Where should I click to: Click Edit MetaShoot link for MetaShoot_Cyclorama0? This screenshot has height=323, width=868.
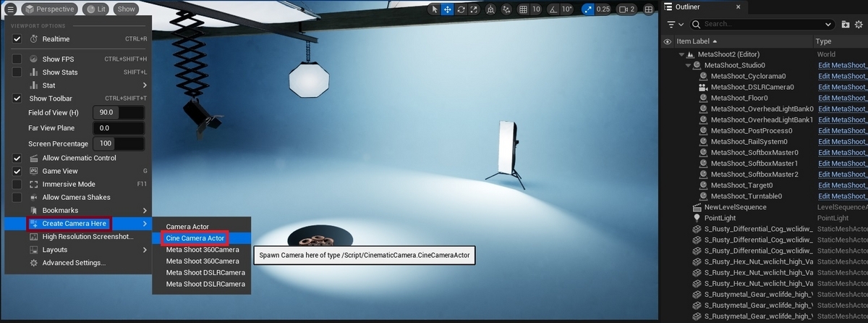point(843,76)
